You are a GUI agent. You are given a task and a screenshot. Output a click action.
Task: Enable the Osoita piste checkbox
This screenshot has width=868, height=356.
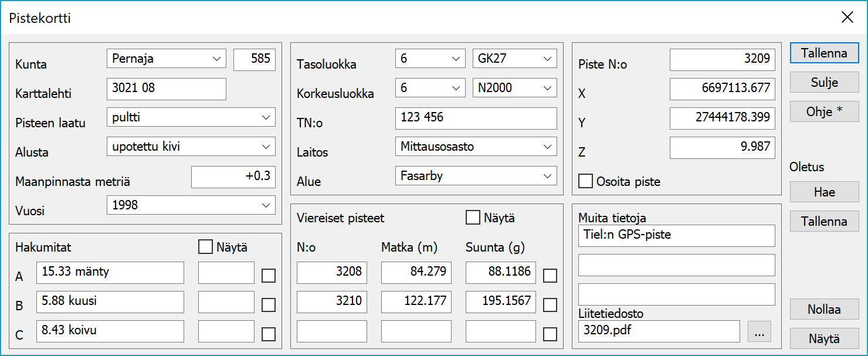(x=585, y=181)
